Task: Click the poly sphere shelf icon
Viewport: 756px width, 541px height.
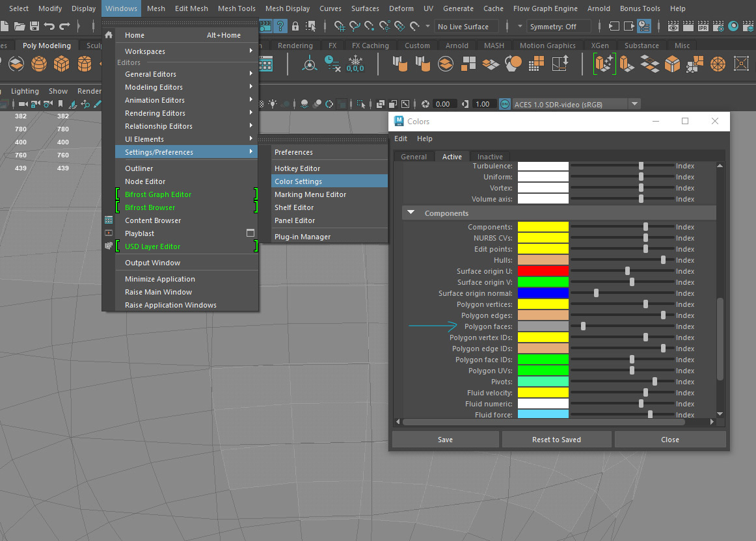Action: tap(38, 64)
